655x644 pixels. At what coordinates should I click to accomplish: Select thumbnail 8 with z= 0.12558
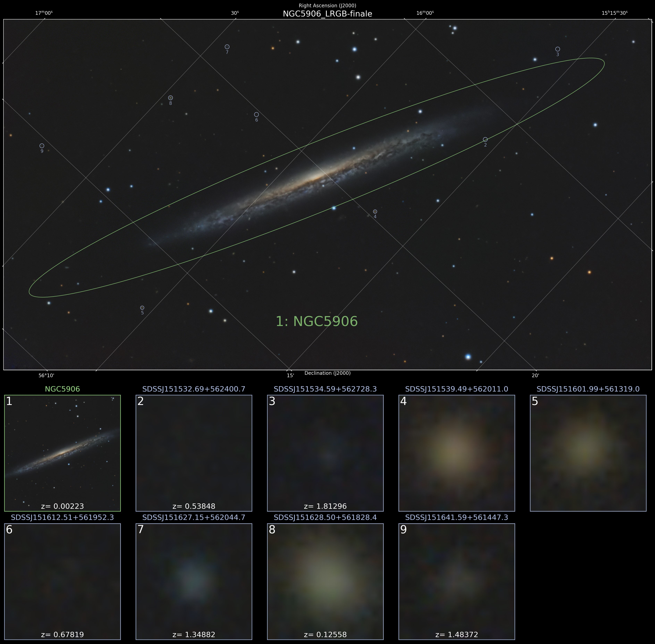pyautogui.click(x=325, y=582)
